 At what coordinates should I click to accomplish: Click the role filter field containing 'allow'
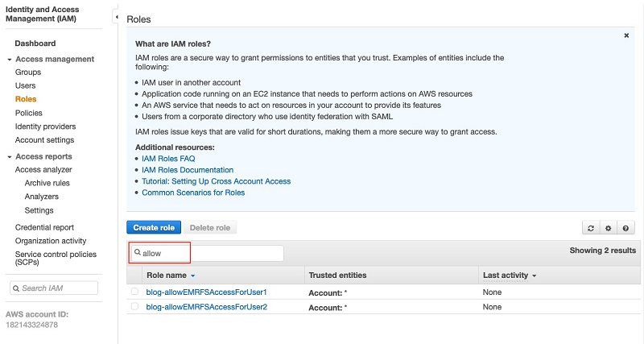point(208,253)
